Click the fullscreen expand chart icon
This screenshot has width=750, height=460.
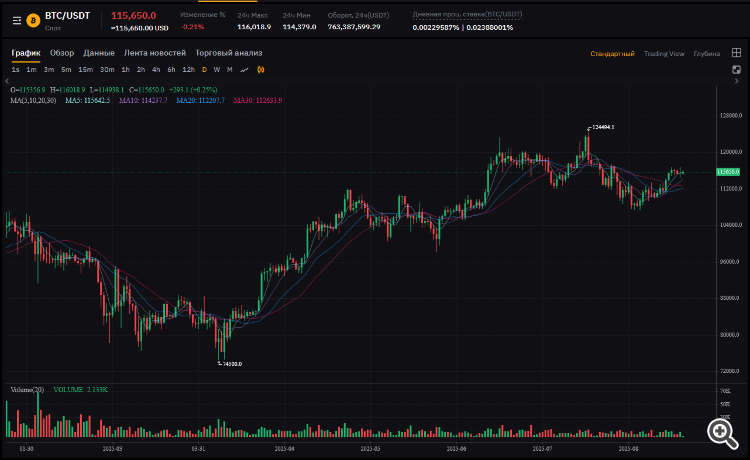click(x=737, y=69)
